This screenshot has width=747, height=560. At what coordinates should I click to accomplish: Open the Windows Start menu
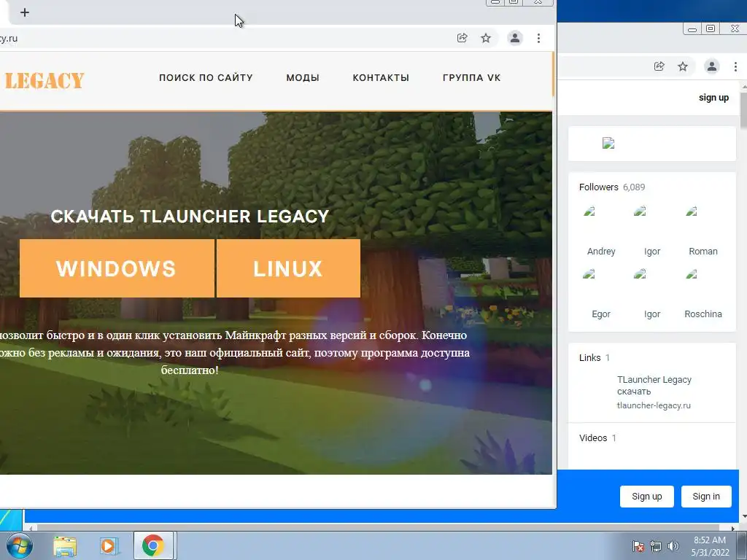click(18, 545)
